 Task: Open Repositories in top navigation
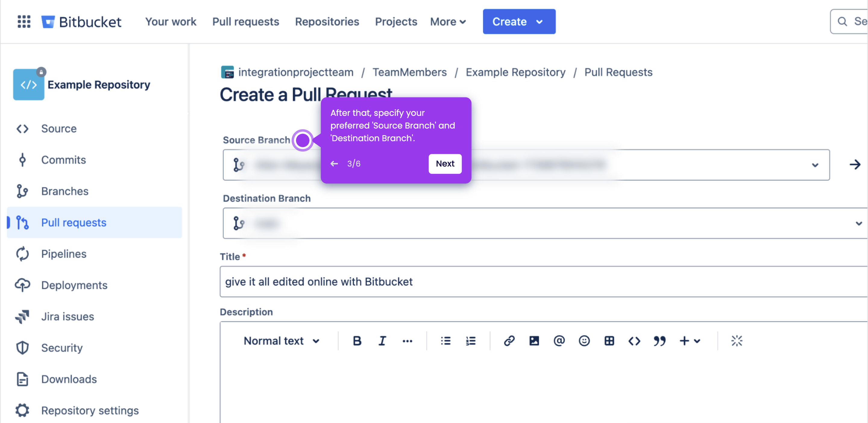327,22
